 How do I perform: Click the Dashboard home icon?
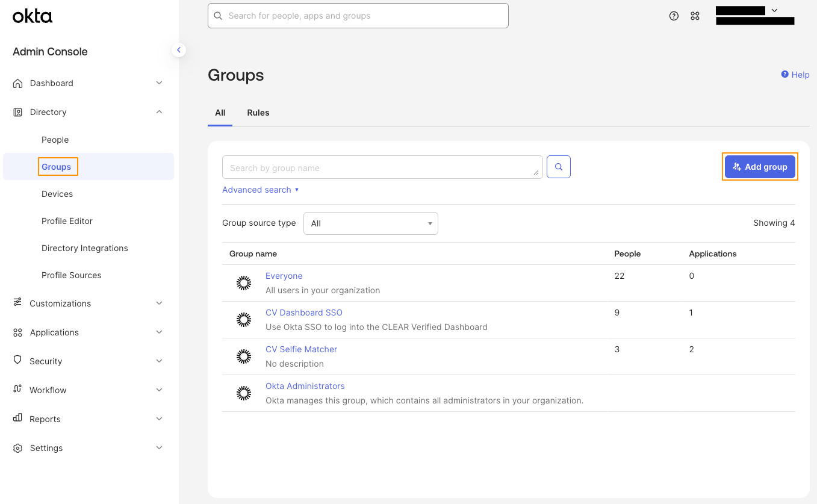[x=18, y=83]
